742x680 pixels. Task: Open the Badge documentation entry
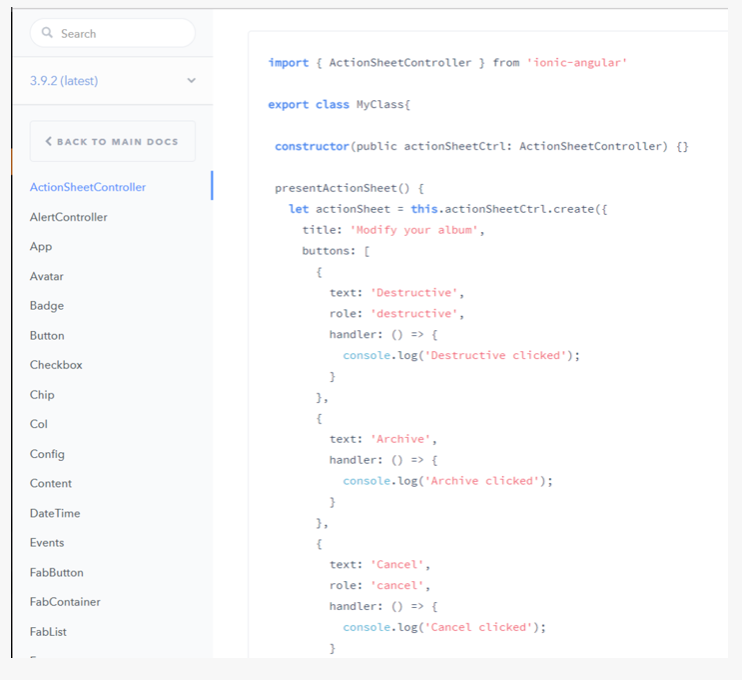click(47, 306)
